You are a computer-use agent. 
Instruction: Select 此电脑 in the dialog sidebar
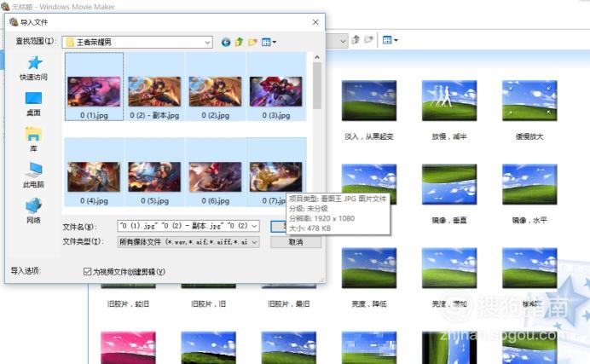coord(33,176)
